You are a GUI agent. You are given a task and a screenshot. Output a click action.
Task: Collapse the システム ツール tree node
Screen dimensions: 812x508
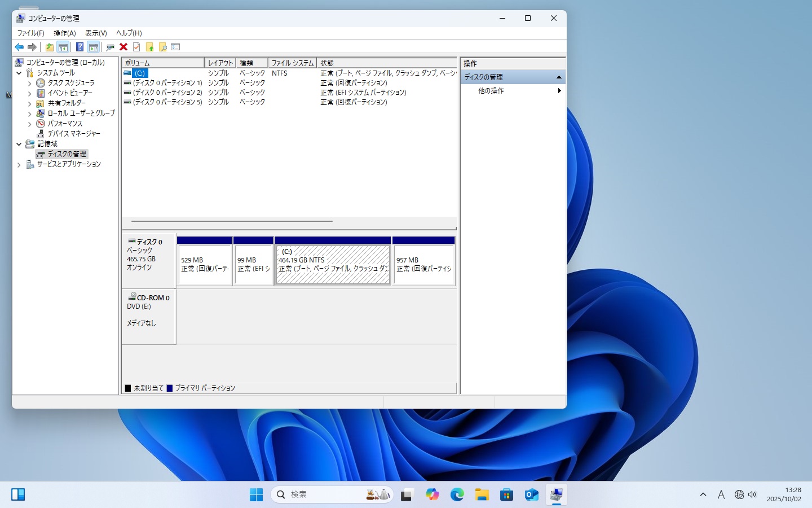19,73
